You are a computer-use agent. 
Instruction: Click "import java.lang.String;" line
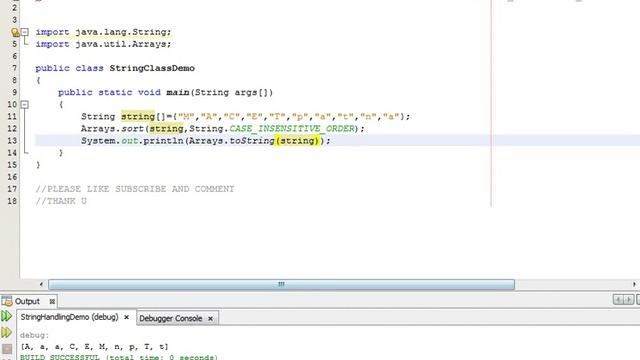(103, 32)
